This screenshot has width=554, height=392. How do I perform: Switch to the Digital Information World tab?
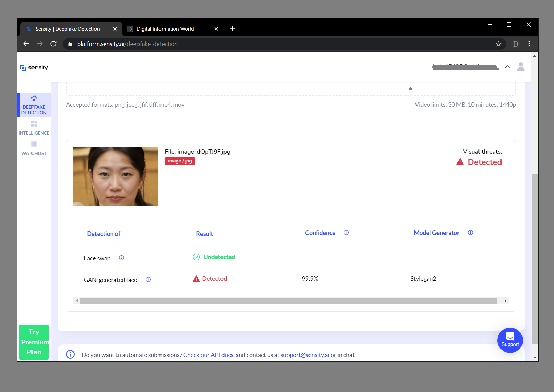pos(165,29)
